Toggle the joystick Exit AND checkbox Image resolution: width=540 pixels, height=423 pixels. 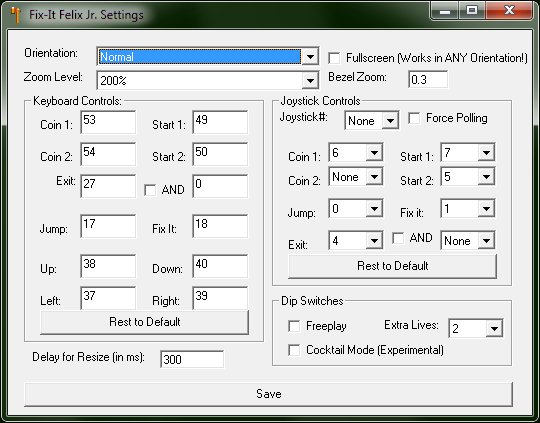[x=398, y=238]
